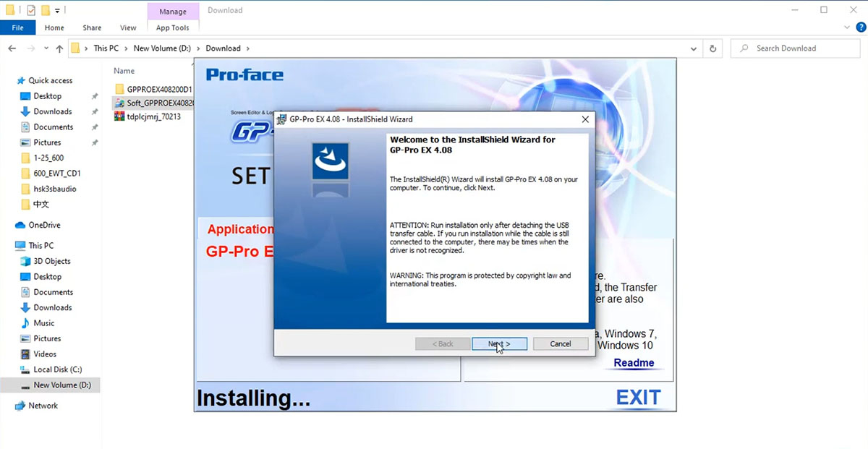The width and height of the screenshot is (868, 449).
Task: Open Customize Quick Access Toolbar dropdown
Action: click(x=57, y=11)
